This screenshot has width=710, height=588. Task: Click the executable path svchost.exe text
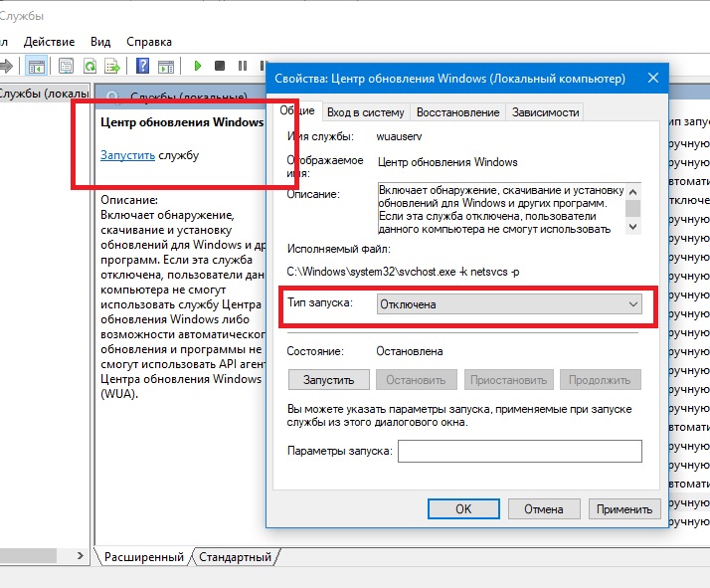point(403,272)
